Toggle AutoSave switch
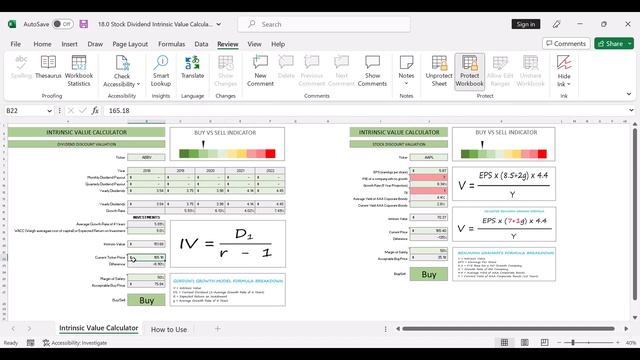This screenshot has width=640, height=360. [62, 24]
